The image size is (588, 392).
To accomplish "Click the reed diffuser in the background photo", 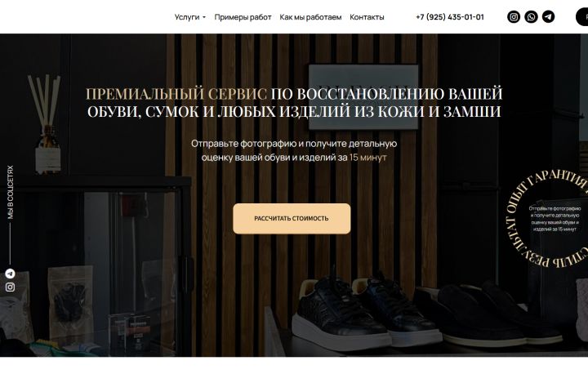I will tap(46, 124).
